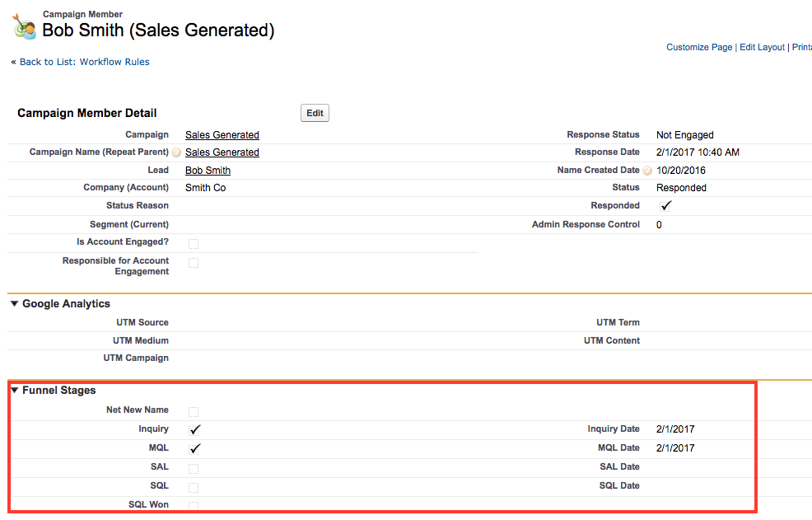Click the Segment (Current) label
The height and width of the screenshot is (520, 812).
point(129,224)
